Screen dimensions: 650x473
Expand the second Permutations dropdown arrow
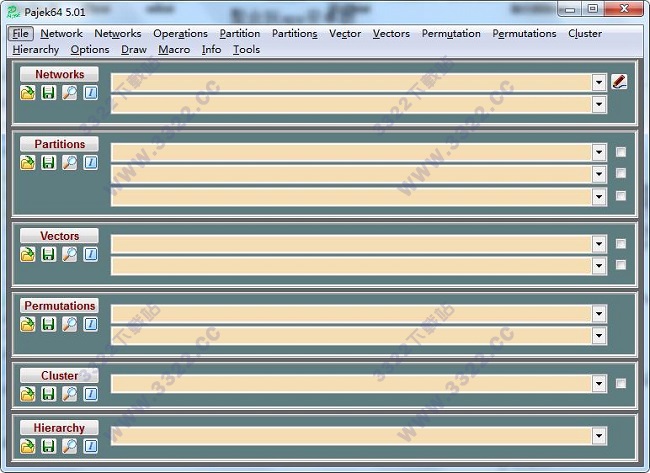pos(599,335)
